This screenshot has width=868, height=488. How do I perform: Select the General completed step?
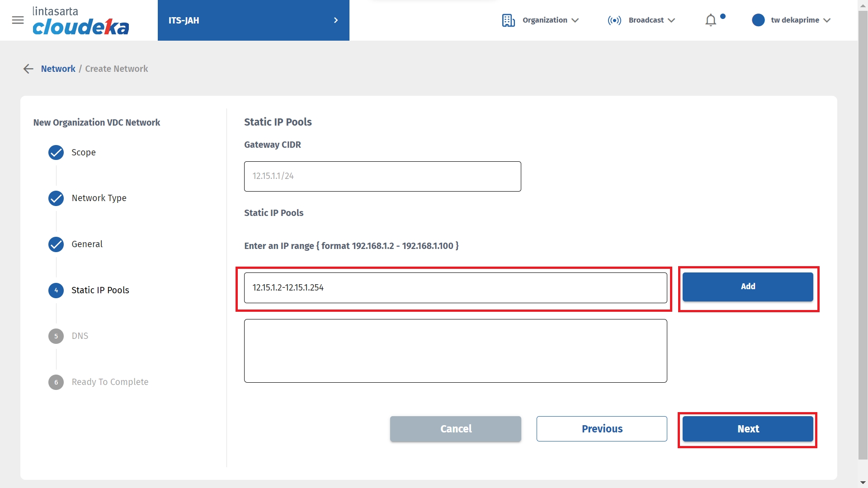coord(87,244)
